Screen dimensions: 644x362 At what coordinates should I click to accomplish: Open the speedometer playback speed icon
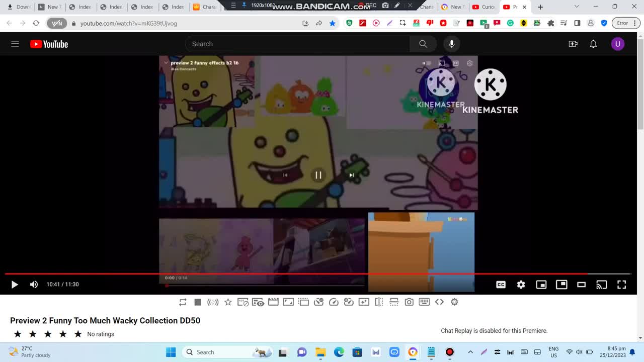[334, 302]
